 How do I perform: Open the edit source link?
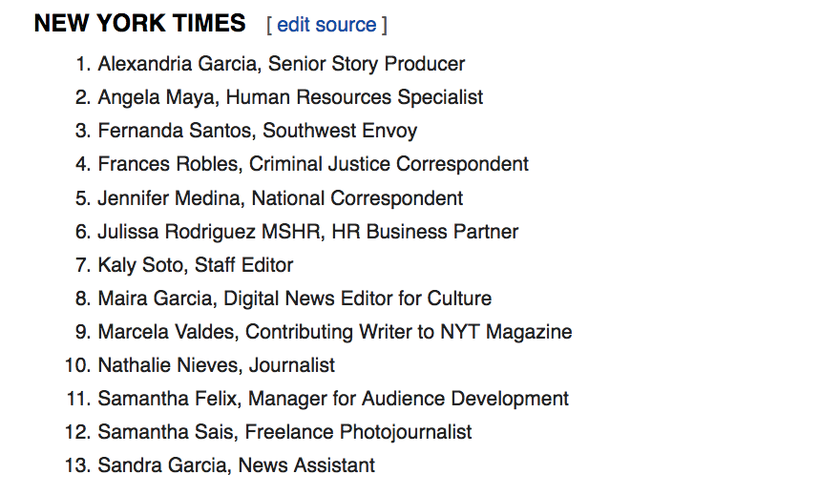coord(326,25)
